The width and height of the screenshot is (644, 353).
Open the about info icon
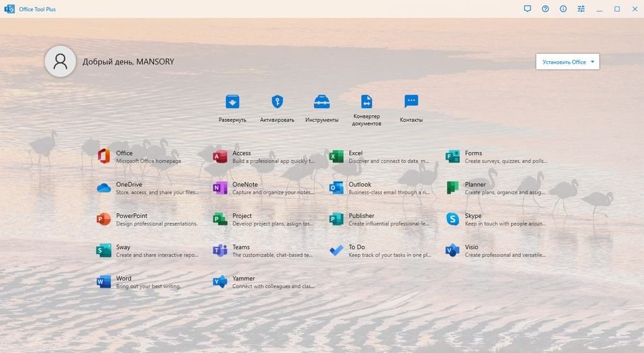click(x=563, y=8)
